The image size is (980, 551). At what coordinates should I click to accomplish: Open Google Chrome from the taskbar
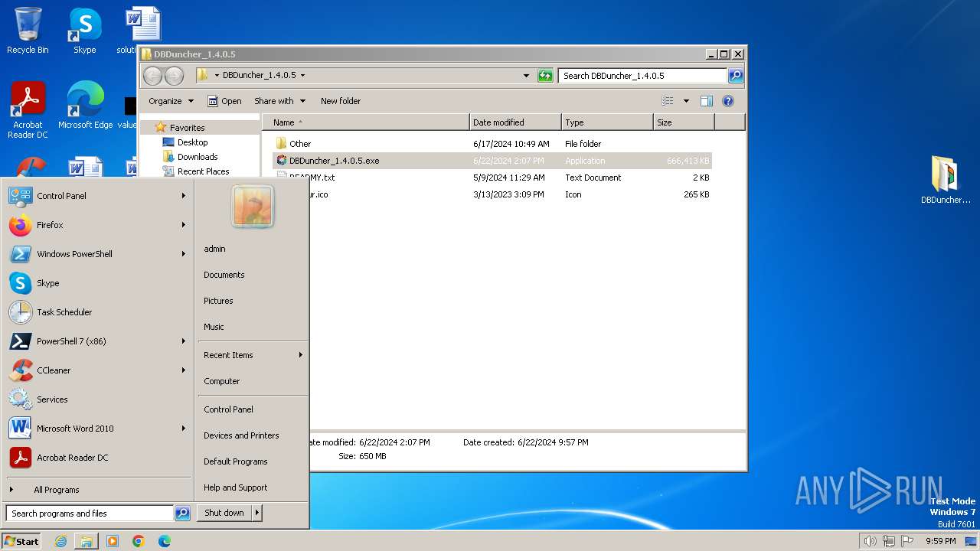(139, 541)
